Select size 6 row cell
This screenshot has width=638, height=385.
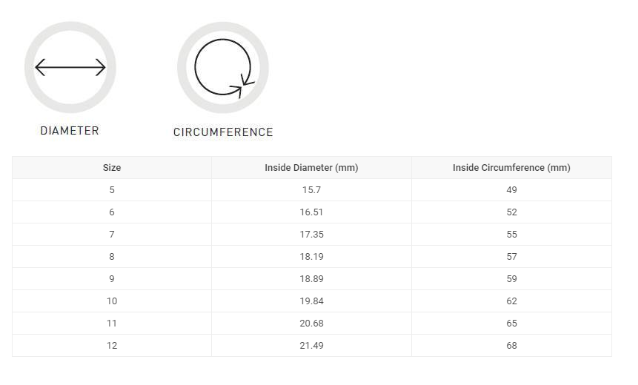(112, 212)
